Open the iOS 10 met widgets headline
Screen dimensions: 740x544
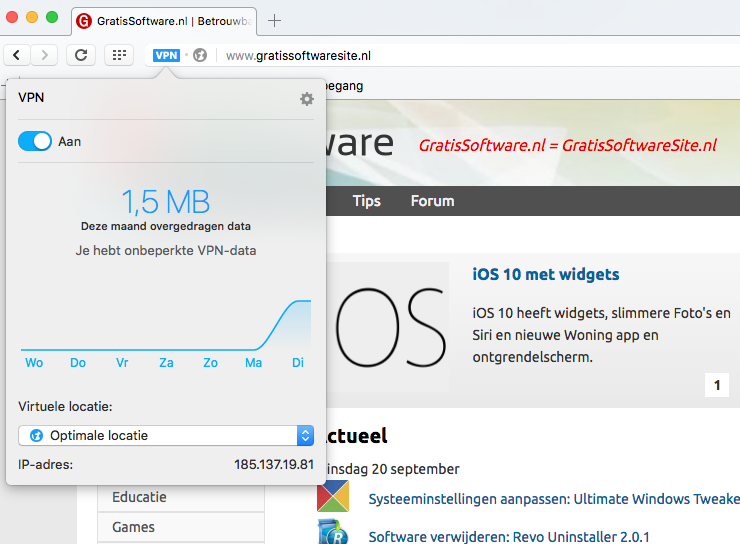click(x=545, y=274)
